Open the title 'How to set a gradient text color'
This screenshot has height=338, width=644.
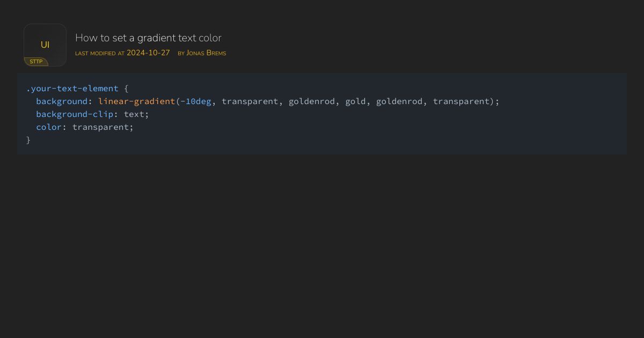[149, 38]
